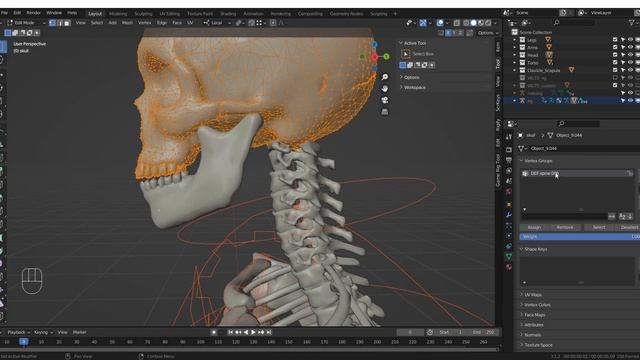Open Object Data properties tab green triangle
The width and height of the screenshot is (640, 360).
509,256
